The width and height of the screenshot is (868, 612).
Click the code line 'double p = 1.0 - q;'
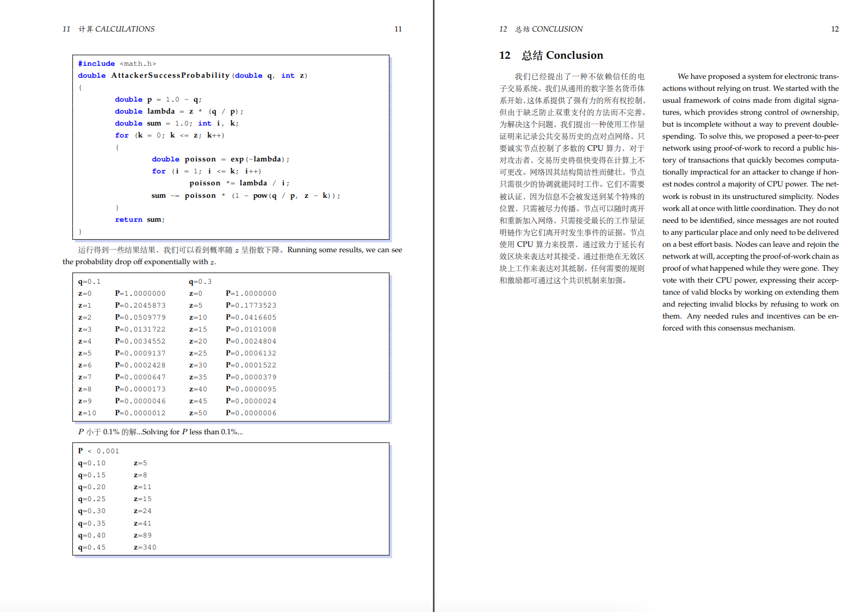[x=158, y=99]
